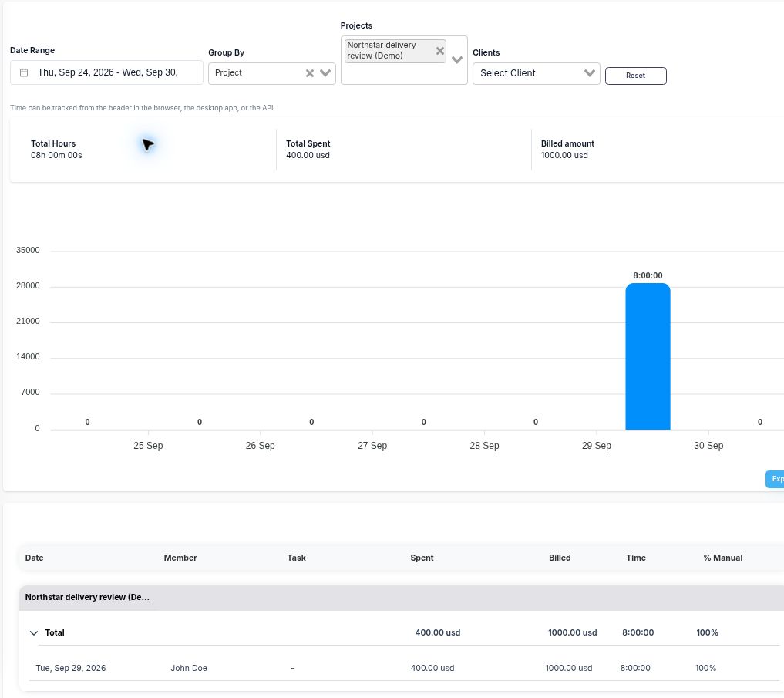Select the Northstar delivery review (De... group row

pos(402,598)
